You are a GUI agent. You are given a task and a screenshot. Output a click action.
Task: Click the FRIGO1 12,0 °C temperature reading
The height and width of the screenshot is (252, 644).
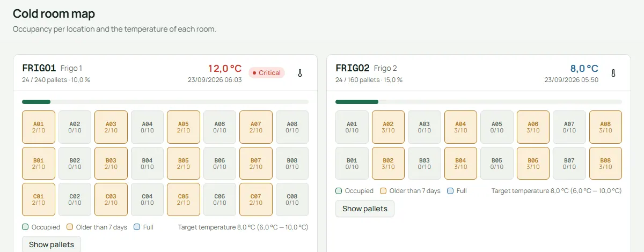225,69
